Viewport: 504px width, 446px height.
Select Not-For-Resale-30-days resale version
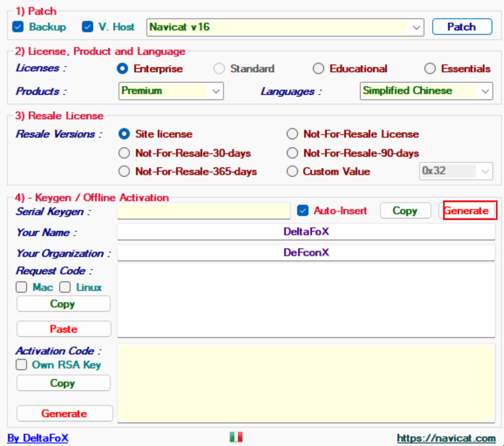tap(124, 153)
